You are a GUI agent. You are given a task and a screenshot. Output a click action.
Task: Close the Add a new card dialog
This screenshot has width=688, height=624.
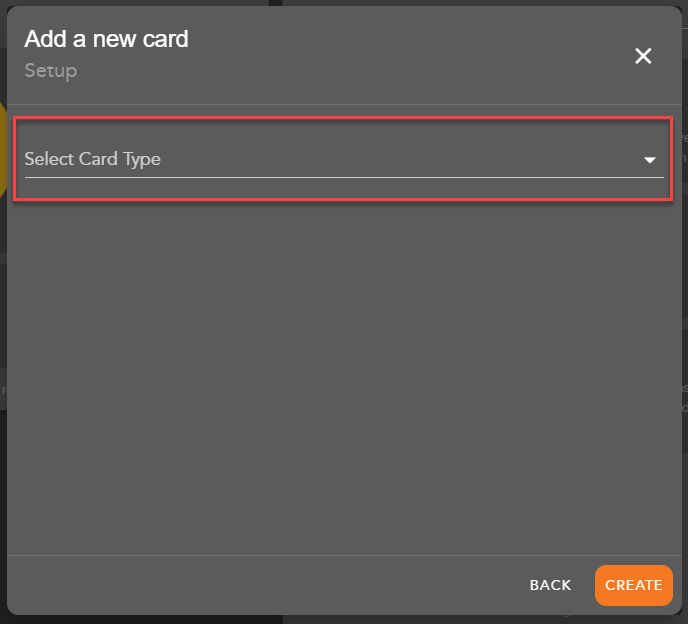tap(643, 56)
